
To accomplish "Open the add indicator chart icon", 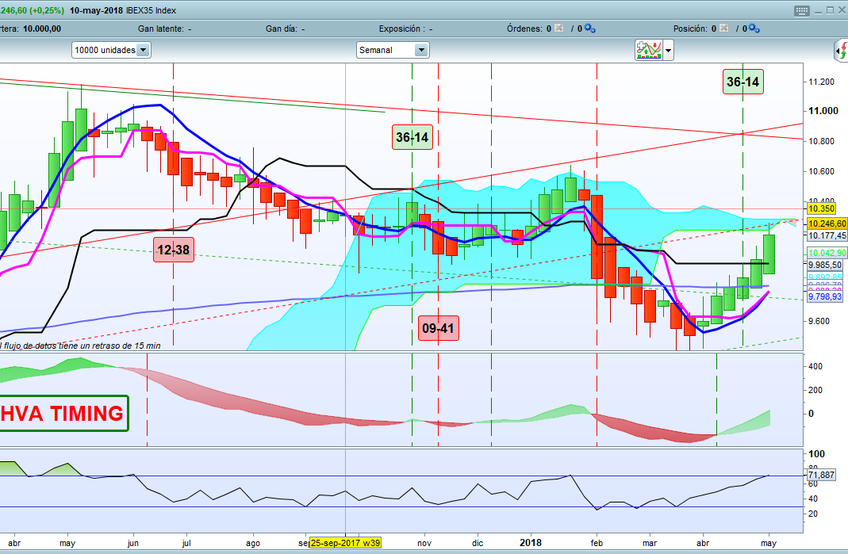I will tap(649, 50).
